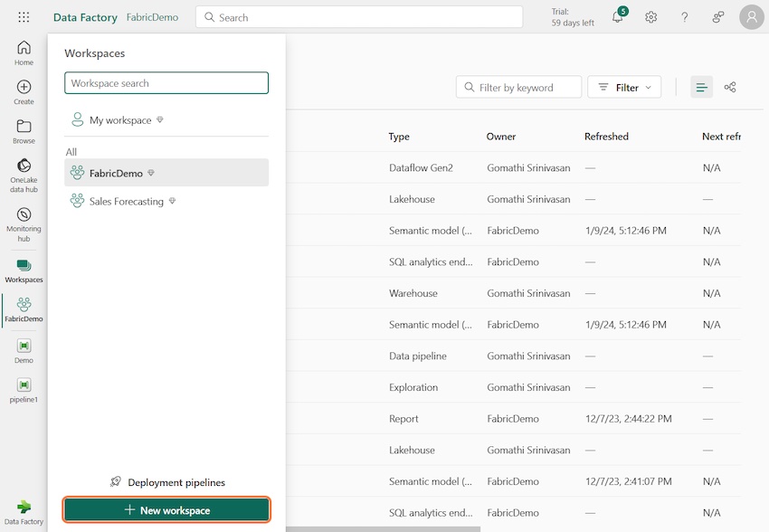Click Data Factory header link
This screenshot has width=769, height=532.
[85, 17]
